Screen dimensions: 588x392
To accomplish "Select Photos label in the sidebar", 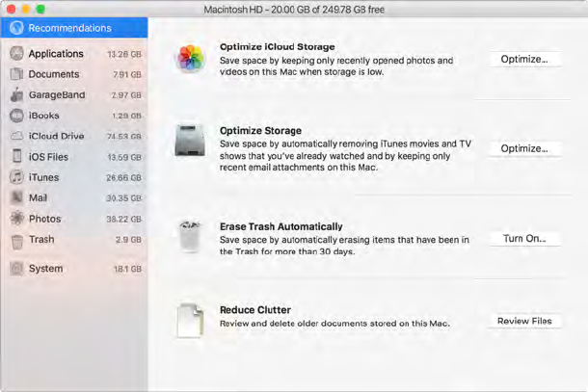I will [45, 219].
